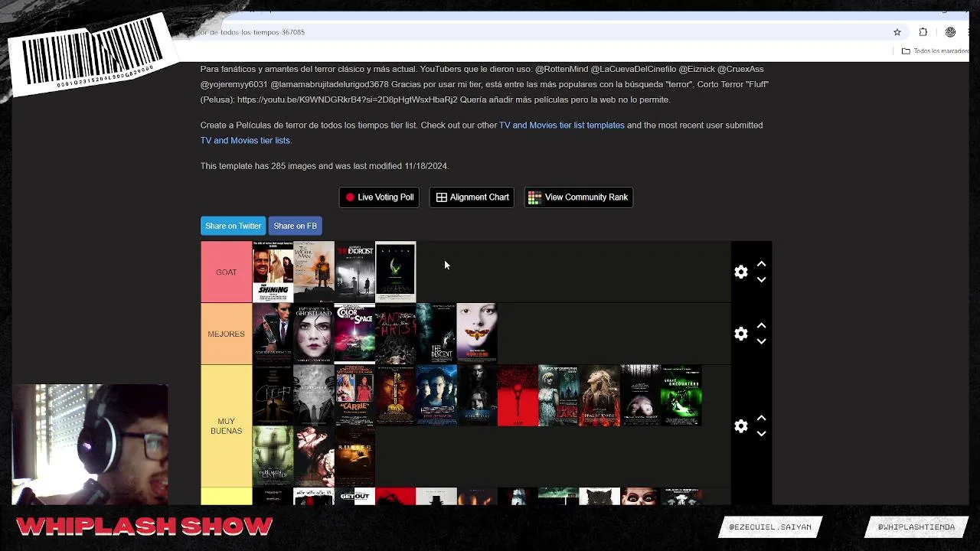This screenshot has height=551, width=980.
Task: Choose The Blair Witch Project poster
Action: tap(640, 396)
